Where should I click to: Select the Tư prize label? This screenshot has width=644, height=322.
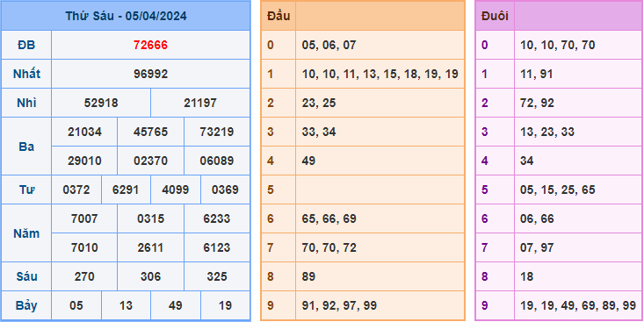pos(26,190)
